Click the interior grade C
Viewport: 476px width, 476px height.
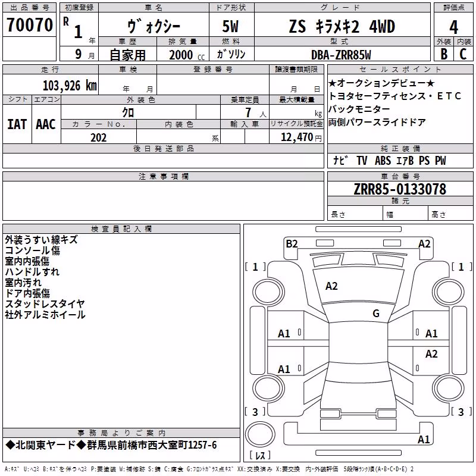pyautogui.click(x=463, y=54)
